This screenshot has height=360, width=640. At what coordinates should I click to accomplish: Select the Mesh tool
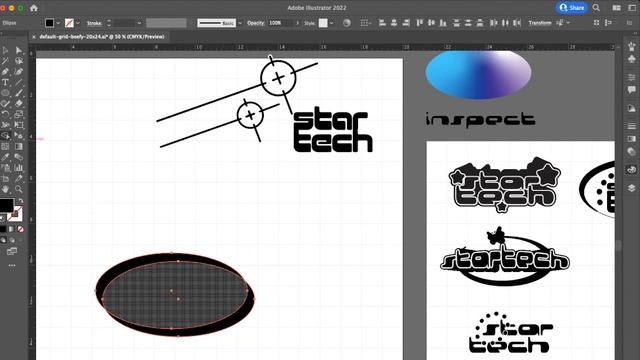point(5,146)
